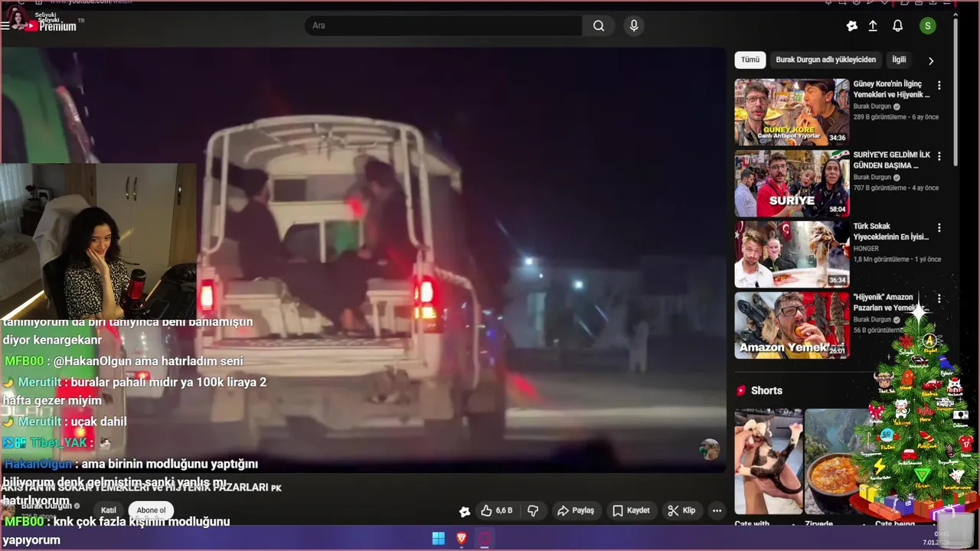Dislike the video thumbs-down

tap(534, 510)
